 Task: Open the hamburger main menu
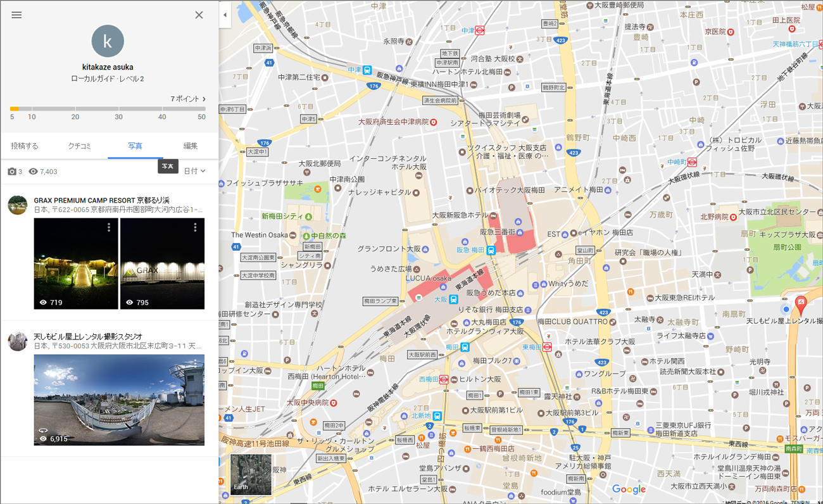click(16, 15)
